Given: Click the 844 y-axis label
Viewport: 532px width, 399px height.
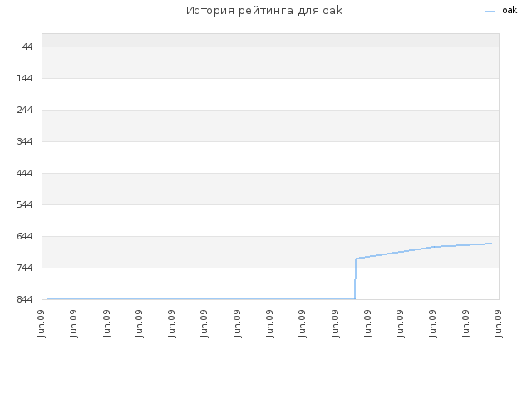Looking at the screenshot, I should click(x=25, y=299).
